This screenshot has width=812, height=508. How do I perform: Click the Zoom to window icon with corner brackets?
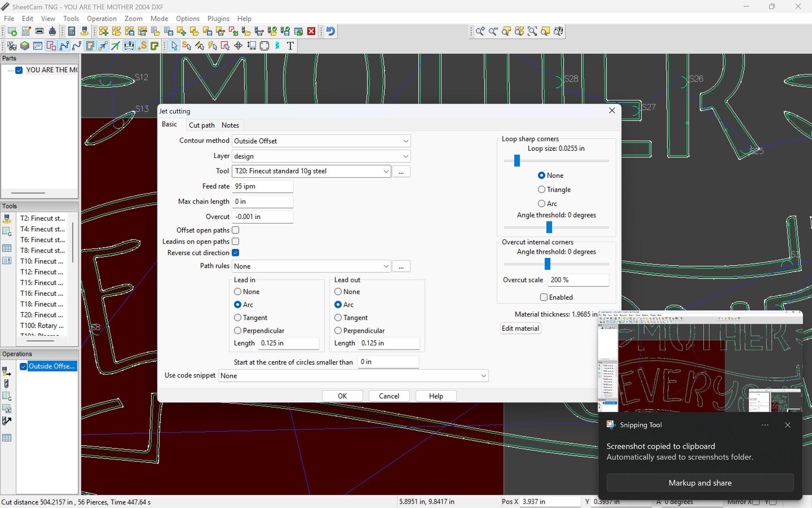pos(532,32)
